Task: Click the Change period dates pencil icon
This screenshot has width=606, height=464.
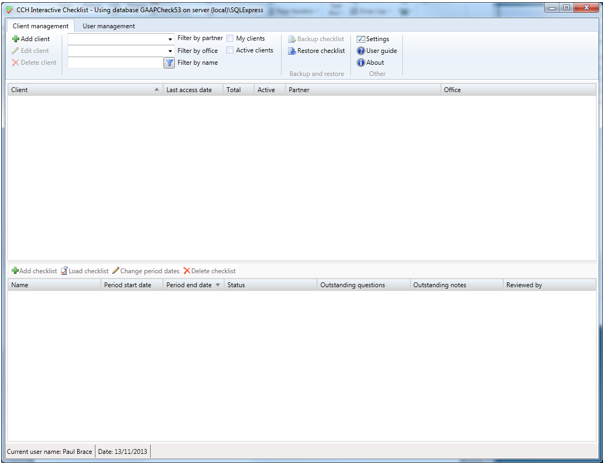Action: pyautogui.click(x=116, y=271)
